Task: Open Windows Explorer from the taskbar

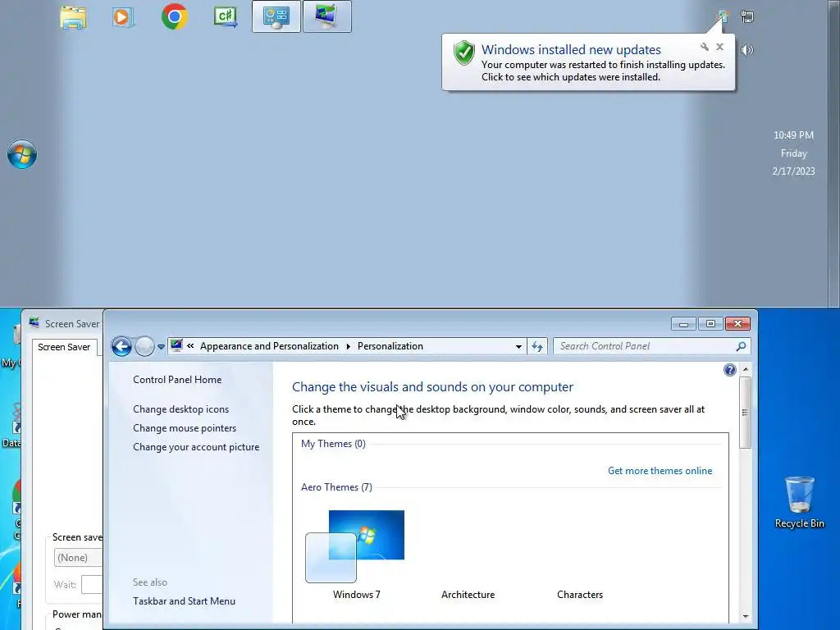Action: coord(73,17)
